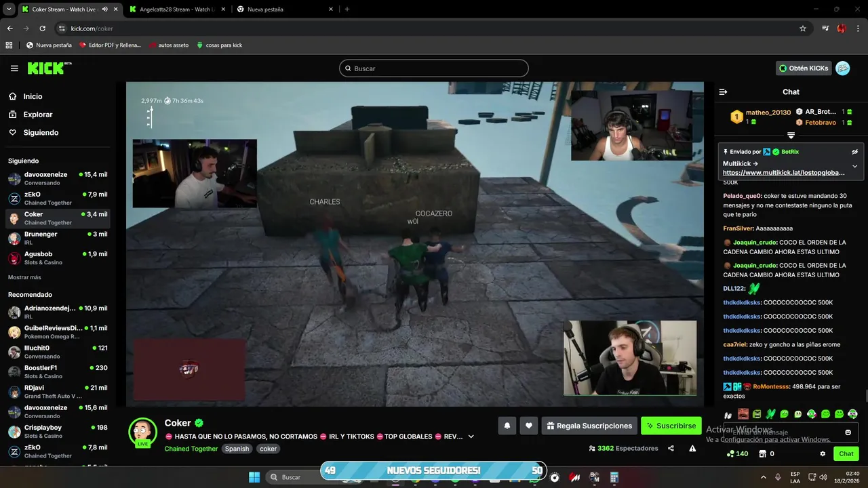Open Editor PDF bookmark
Viewport: 868px width, 488px height.
(110, 45)
